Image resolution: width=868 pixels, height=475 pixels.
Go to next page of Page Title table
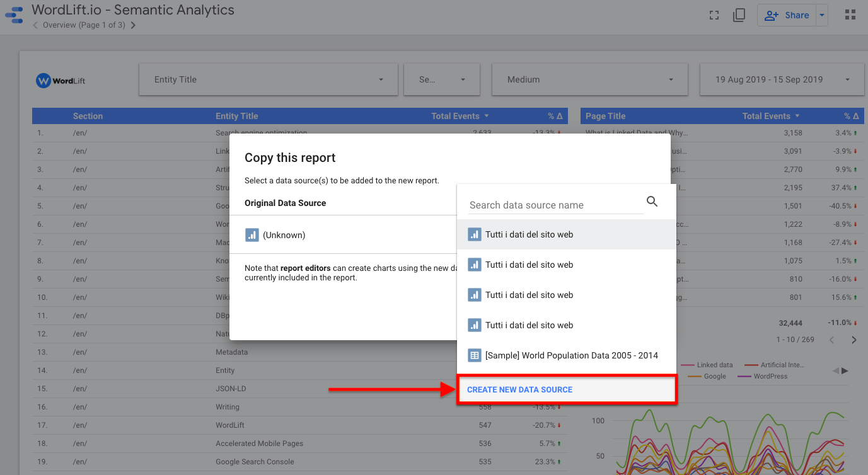click(x=854, y=340)
